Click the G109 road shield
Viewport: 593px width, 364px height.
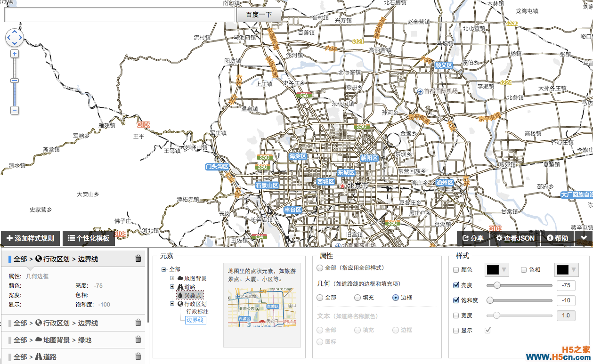click(x=144, y=125)
